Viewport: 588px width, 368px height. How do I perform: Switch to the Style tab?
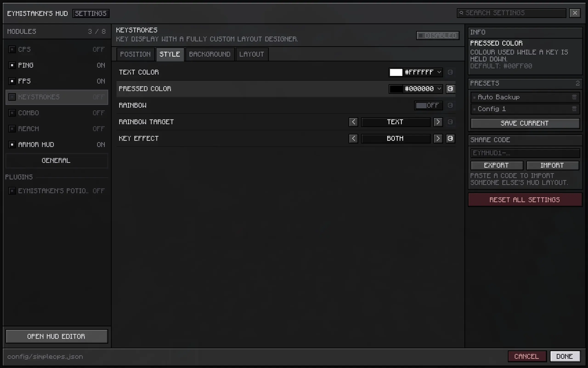tap(170, 54)
